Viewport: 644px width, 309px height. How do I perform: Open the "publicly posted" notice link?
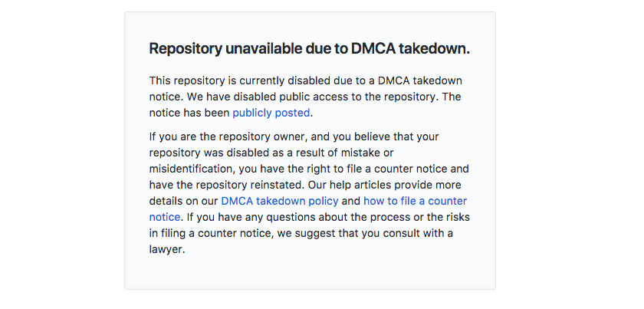tap(271, 113)
